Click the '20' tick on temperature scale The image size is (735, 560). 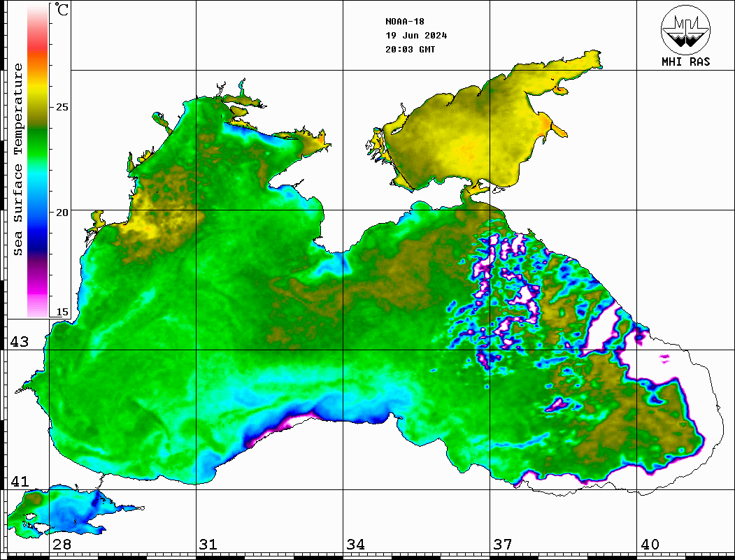tap(62, 213)
